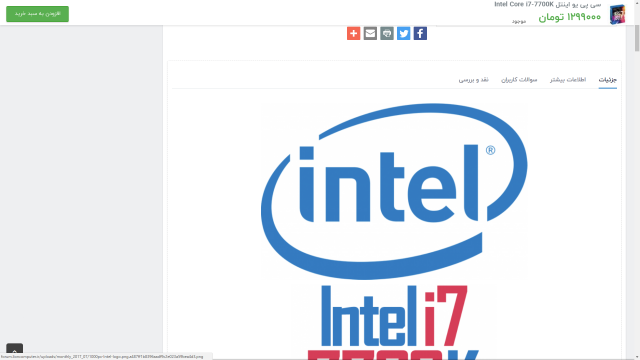Select the جزئیات tab
Screen dimensions: 640x360
point(607,80)
